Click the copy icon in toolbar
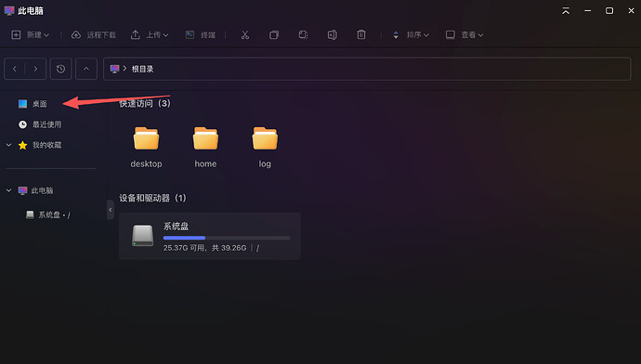Viewport: 641px width, 364px height. (x=274, y=35)
